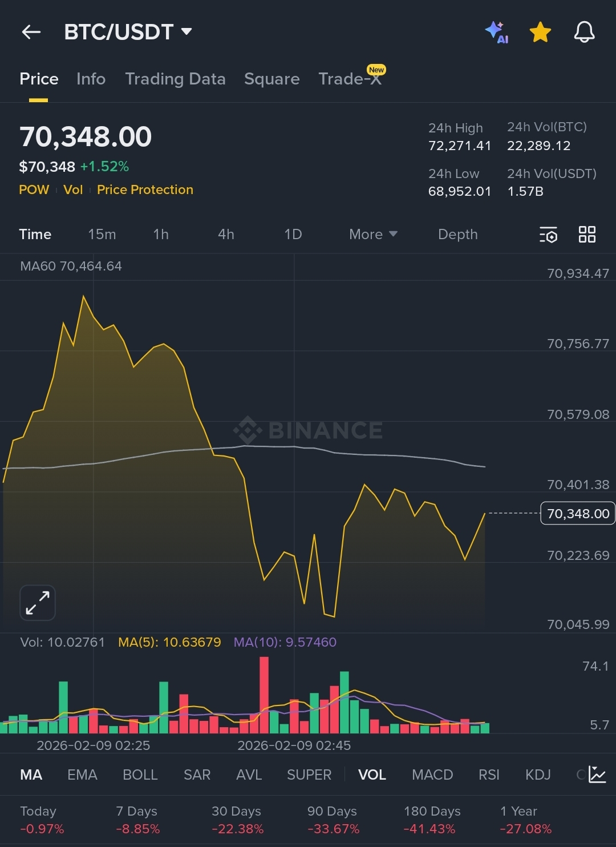The image size is (616, 847).
Task: Tap the back arrow icon
Action: (x=31, y=32)
